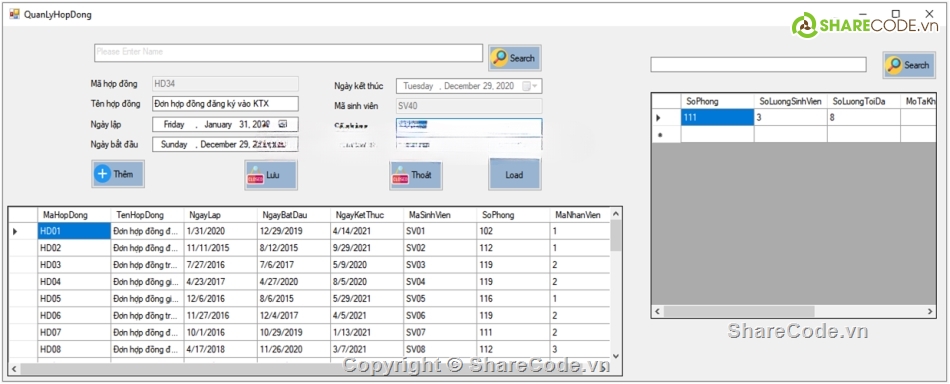Viewport: 950px width, 384px height.
Task: Select cell HD07
Action: [x=74, y=333]
